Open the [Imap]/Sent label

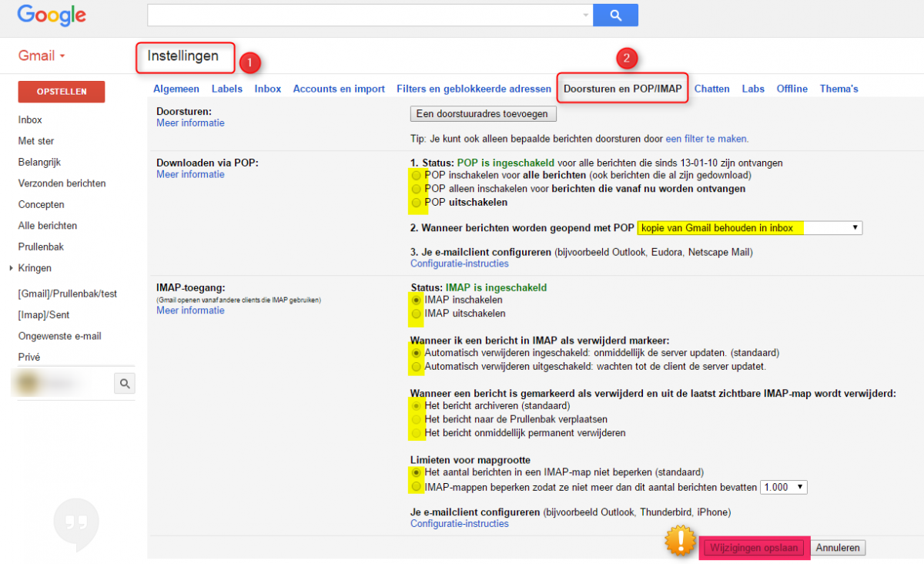point(42,315)
